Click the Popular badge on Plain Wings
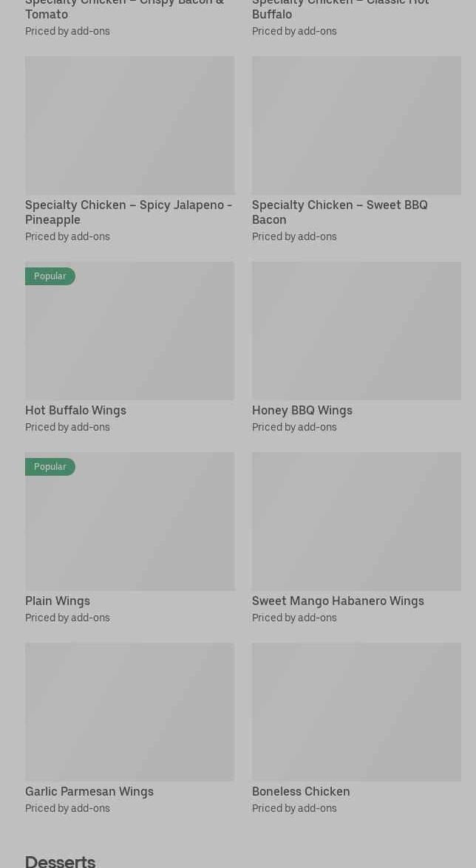This screenshot has width=476, height=868. point(50,467)
